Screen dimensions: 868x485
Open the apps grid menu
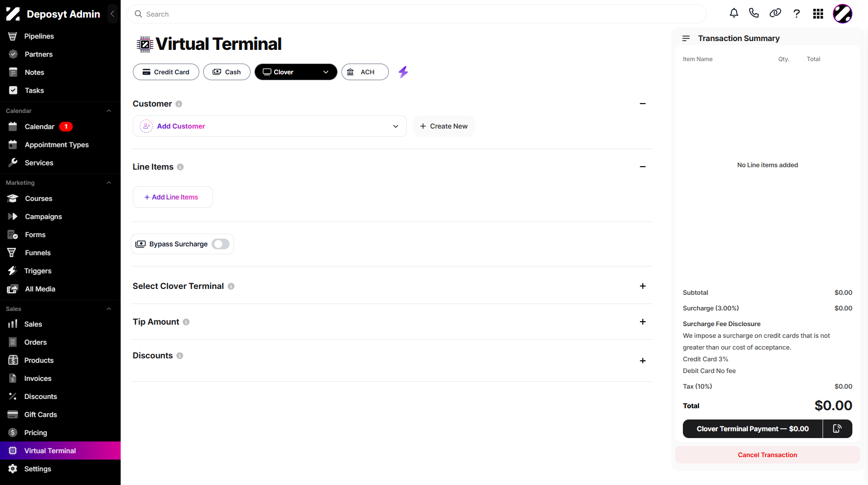tap(818, 14)
